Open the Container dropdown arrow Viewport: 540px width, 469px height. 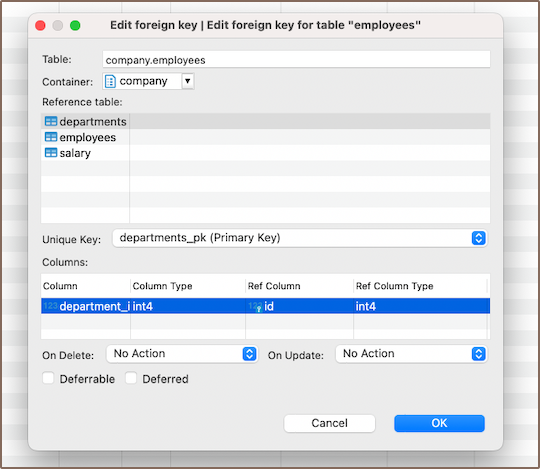tap(187, 81)
